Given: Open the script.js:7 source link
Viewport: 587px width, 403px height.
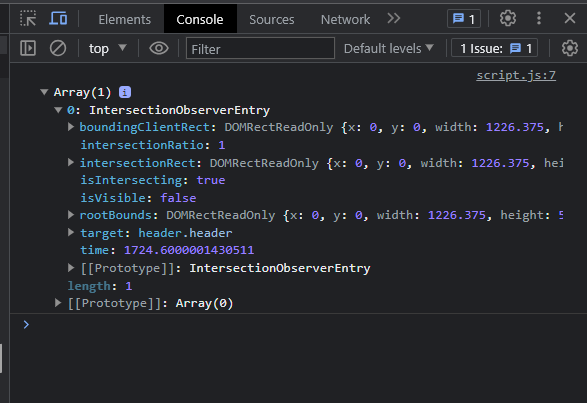Looking at the screenshot, I should (x=516, y=75).
